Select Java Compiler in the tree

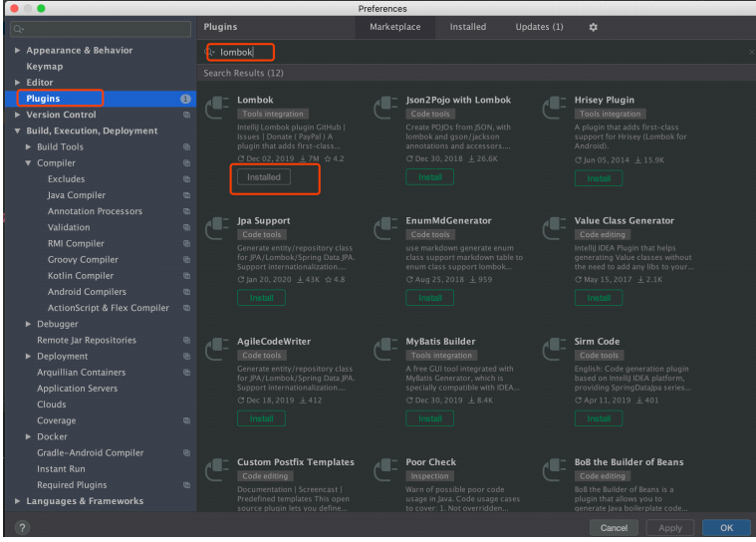[76, 195]
